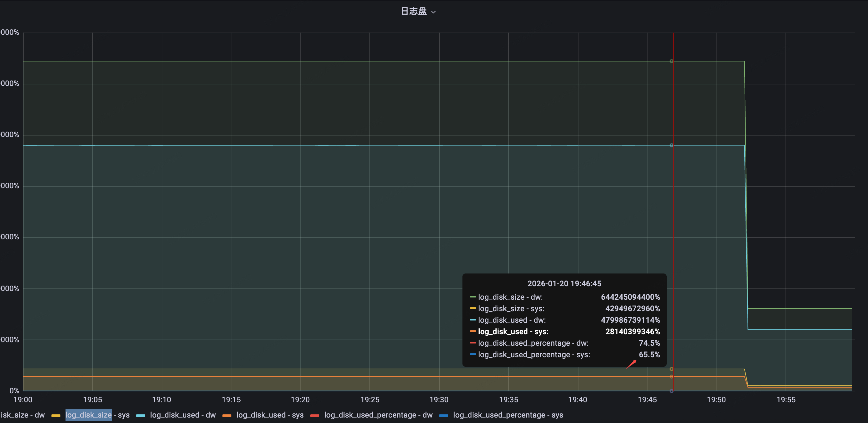This screenshot has width=868, height=423.
Task: Click blue swatch for log_disk_used_percentage - sys
Action: pos(444,416)
